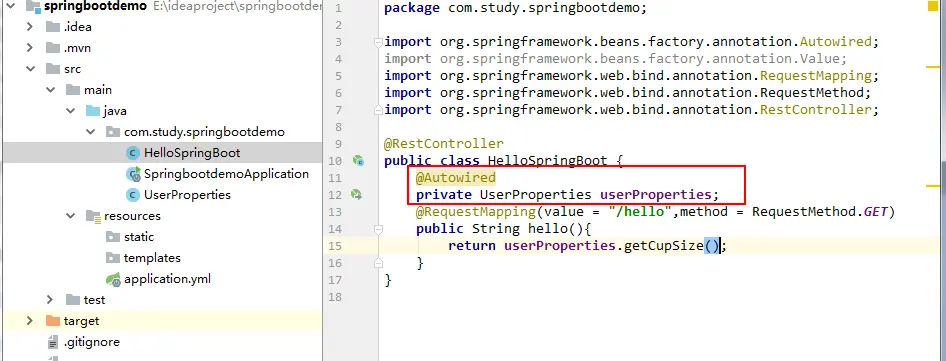Click the unused Value import on line 4
This screenshot has height=361, width=946.
click(x=616, y=59)
